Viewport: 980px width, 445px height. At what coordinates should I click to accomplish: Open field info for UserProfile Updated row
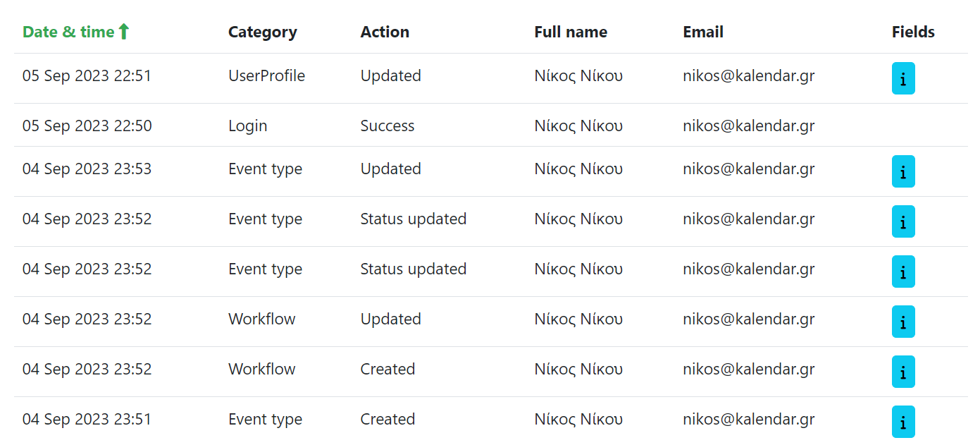click(x=903, y=78)
